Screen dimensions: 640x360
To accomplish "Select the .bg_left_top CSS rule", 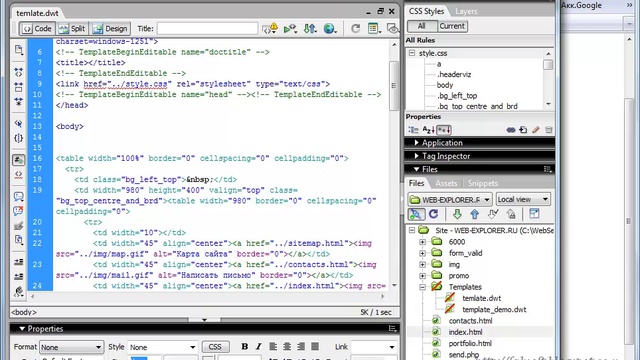I will tap(457, 96).
